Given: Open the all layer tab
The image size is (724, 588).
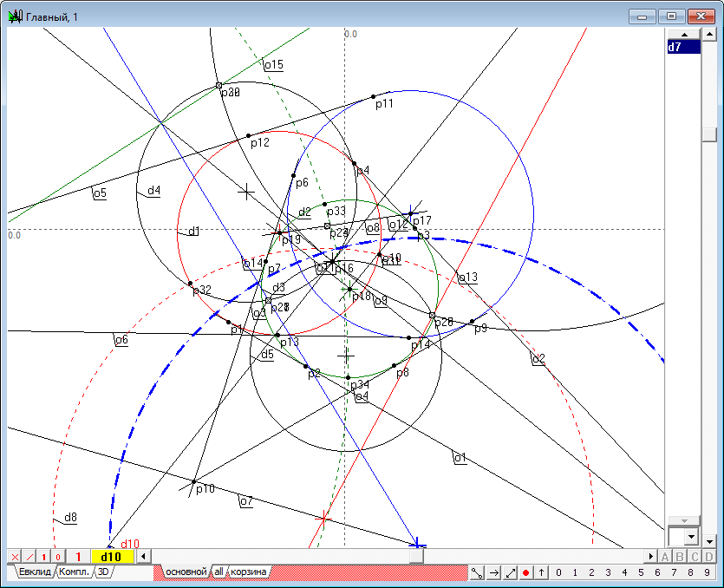Looking at the screenshot, I should pos(219,572).
